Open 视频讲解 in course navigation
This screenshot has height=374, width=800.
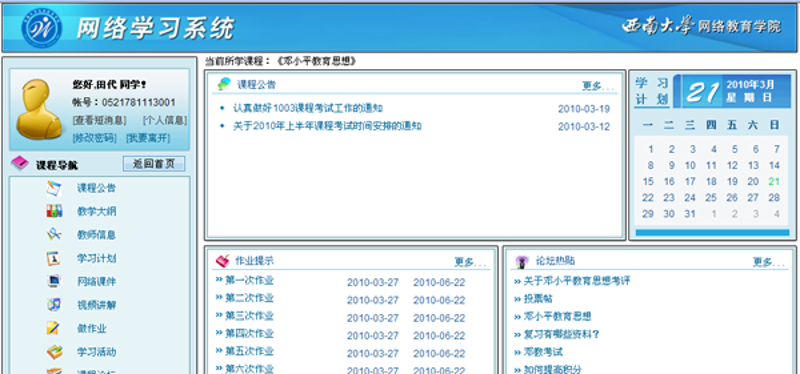96,305
